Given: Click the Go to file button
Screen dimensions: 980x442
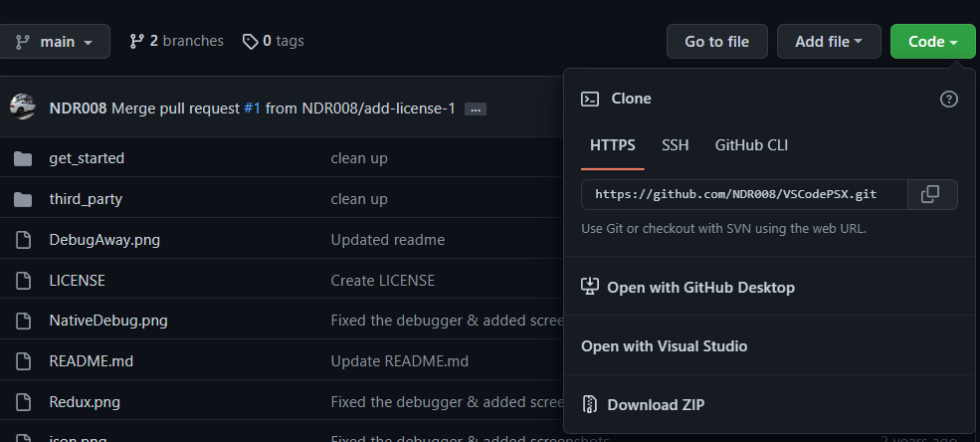Looking at the screenshot, I should coord(717,41).
